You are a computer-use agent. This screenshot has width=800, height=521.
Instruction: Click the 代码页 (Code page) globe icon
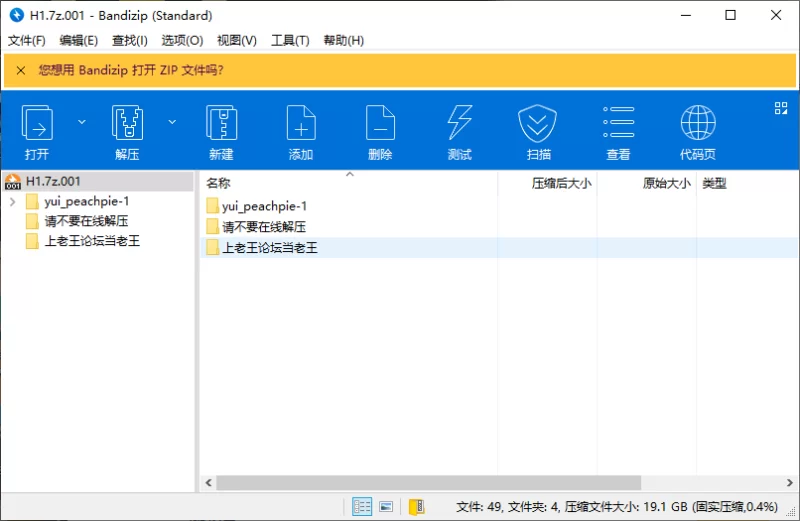(x=697, y=124)
